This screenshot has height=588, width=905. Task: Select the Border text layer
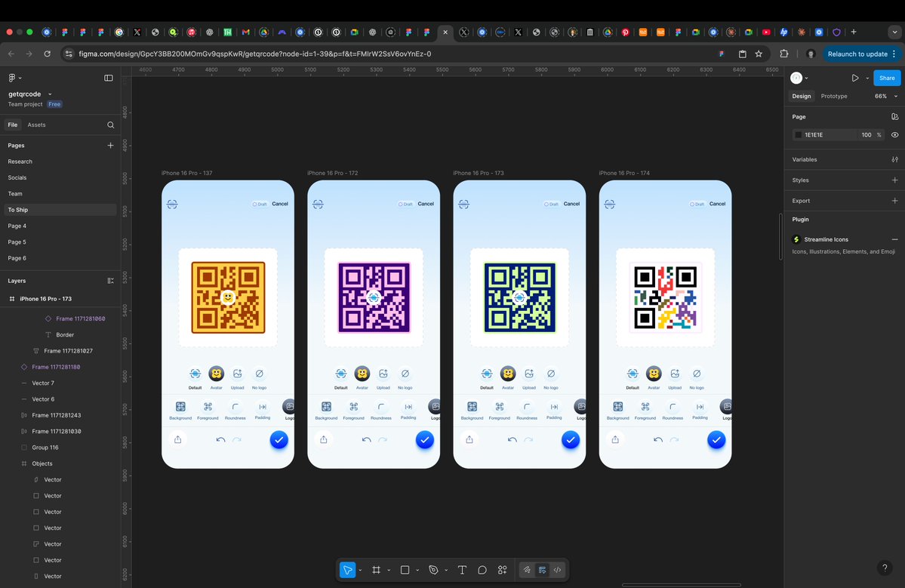[x=65, y=334]
